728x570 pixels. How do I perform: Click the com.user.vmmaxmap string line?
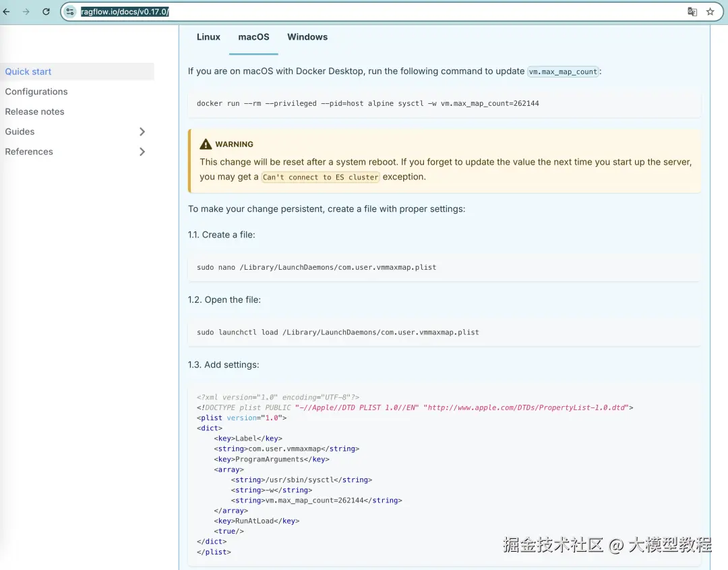[286, 449]
